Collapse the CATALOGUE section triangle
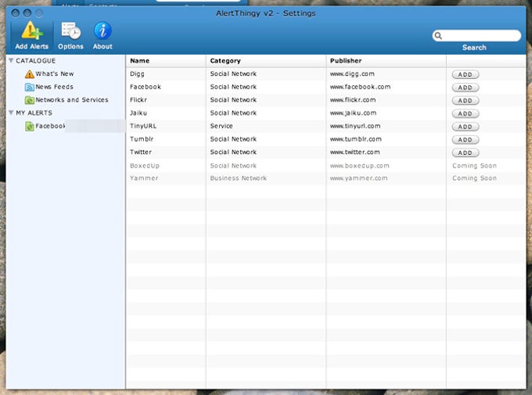The width and height of the screenshot is (532, 395). click(11, 60)
